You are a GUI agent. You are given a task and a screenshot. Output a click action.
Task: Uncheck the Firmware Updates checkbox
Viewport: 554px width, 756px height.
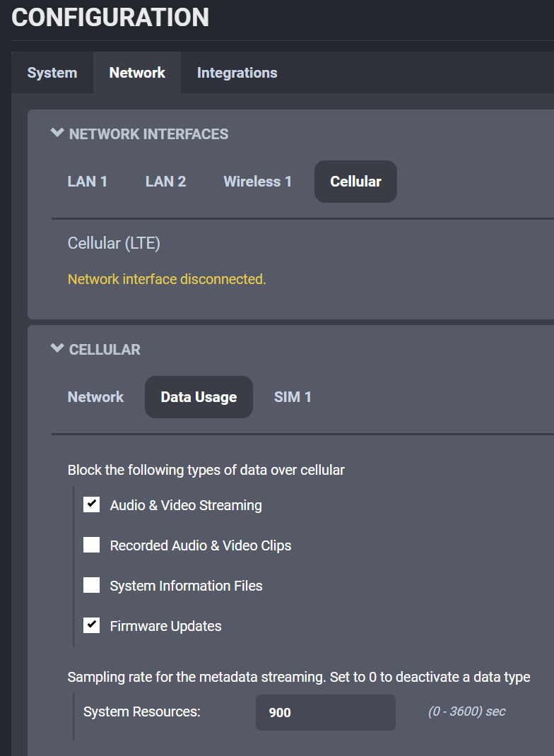[x=92, y=625]
